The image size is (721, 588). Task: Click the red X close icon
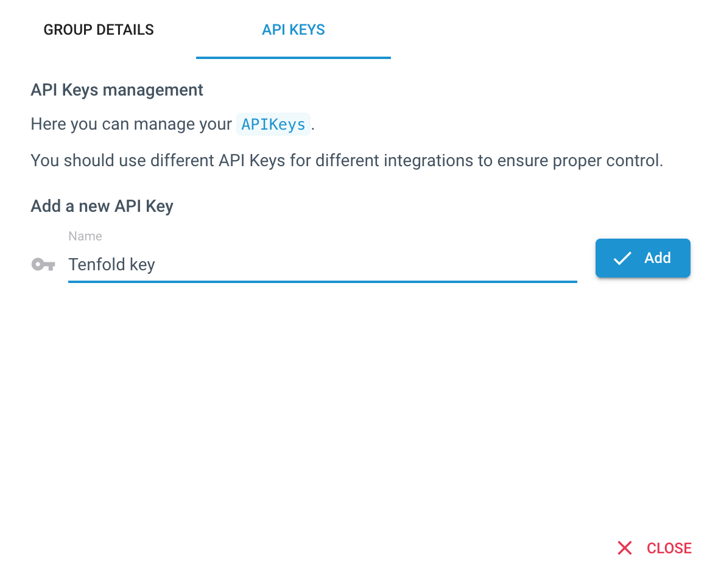624,548
